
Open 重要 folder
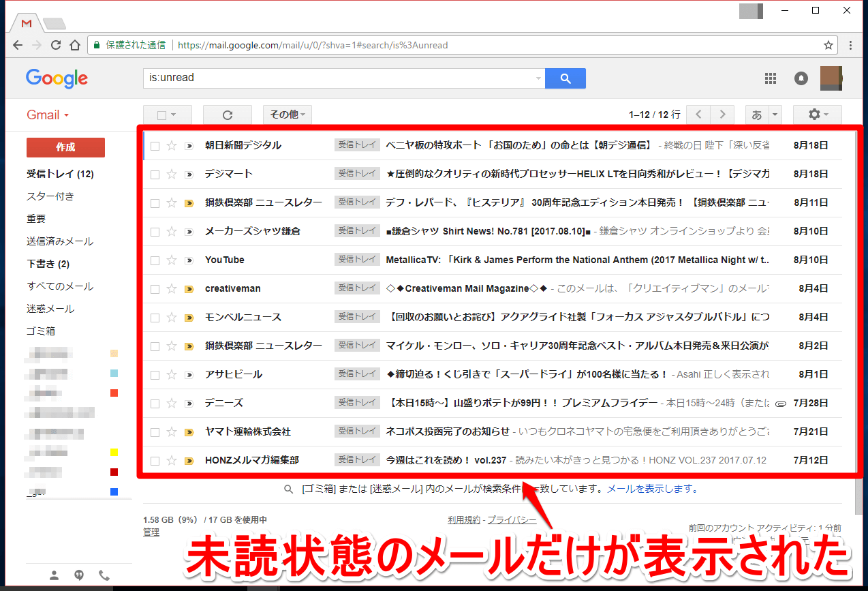pos(36,219)
